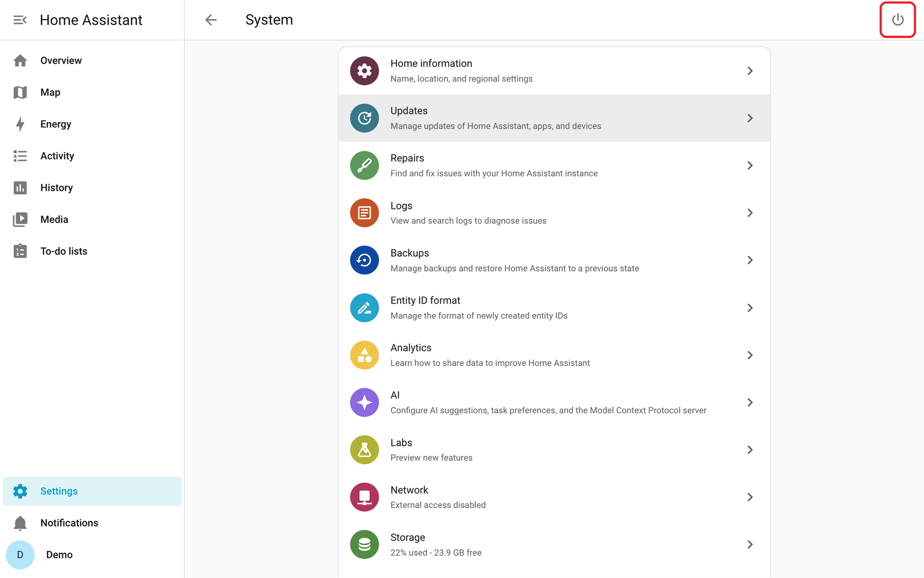The height and width of the screenshot is (578, 924).
Task: Click the Entity ID format pencil icon
Action: pyautogui.click(x=364, y=307)
